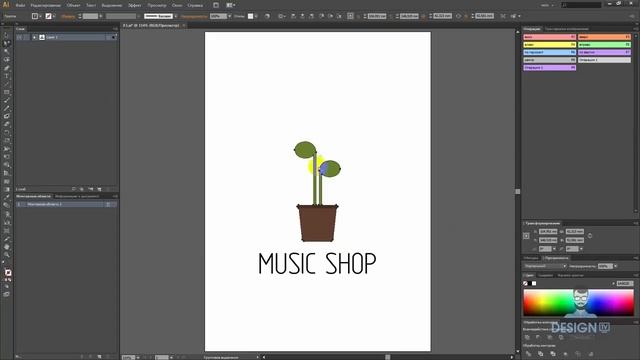Screen dimensions: 640x360
Task: Open the Arrange Documents icon menu
Action: coord(231,5)
